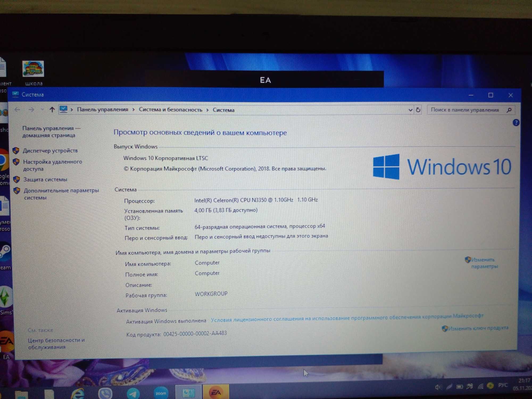
Task: Open Система и безопасность breadcrumb
Action: pos(171,110)
